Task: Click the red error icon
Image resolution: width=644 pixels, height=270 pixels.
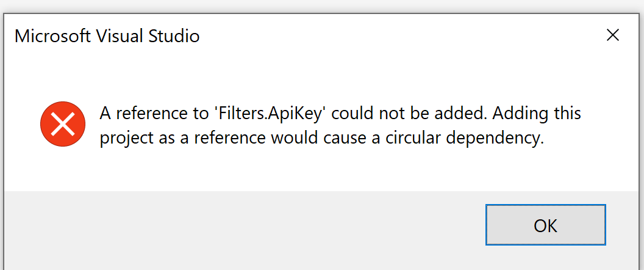Action: (63, 124)
